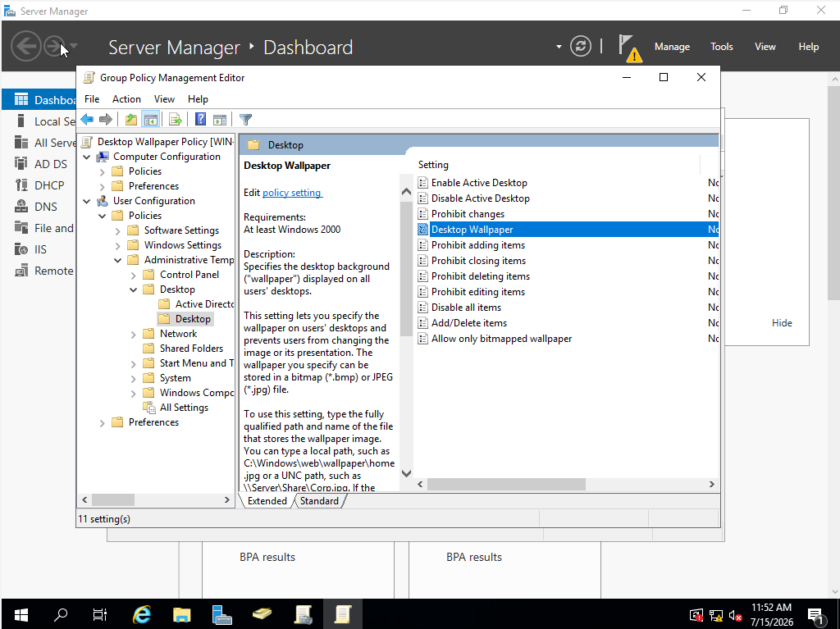Select the DHCP role icon

21,185
